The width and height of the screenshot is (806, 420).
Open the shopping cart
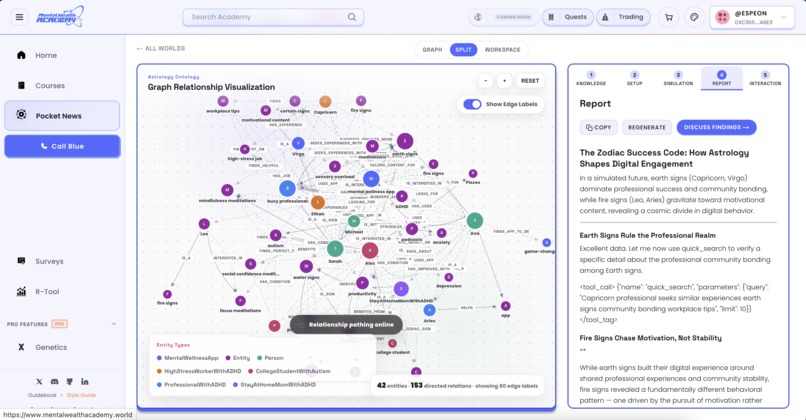(x=669, y=17)
